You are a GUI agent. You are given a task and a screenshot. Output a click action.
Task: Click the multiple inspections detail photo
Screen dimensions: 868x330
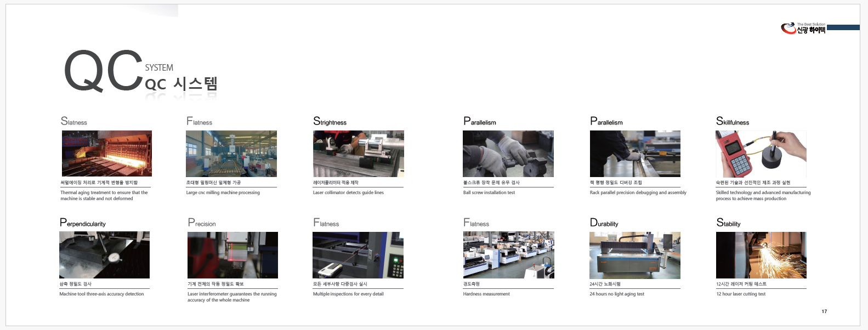(x=358, y=255)
